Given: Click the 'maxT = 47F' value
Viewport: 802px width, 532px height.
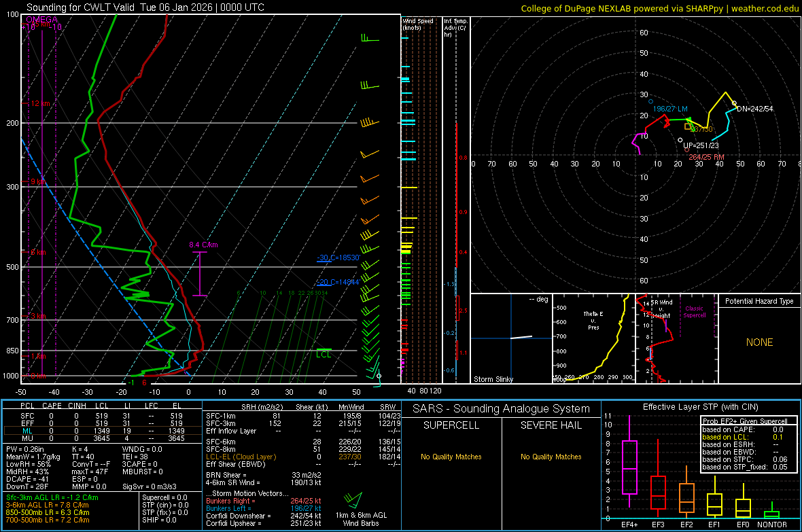Looking at the screenshot, I should pos(90,472).
